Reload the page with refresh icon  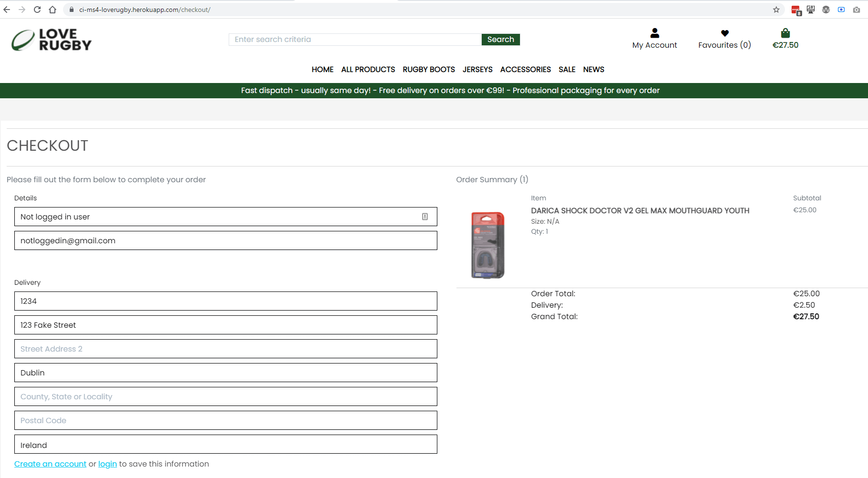pyautogui.click(x=37, y=10)
